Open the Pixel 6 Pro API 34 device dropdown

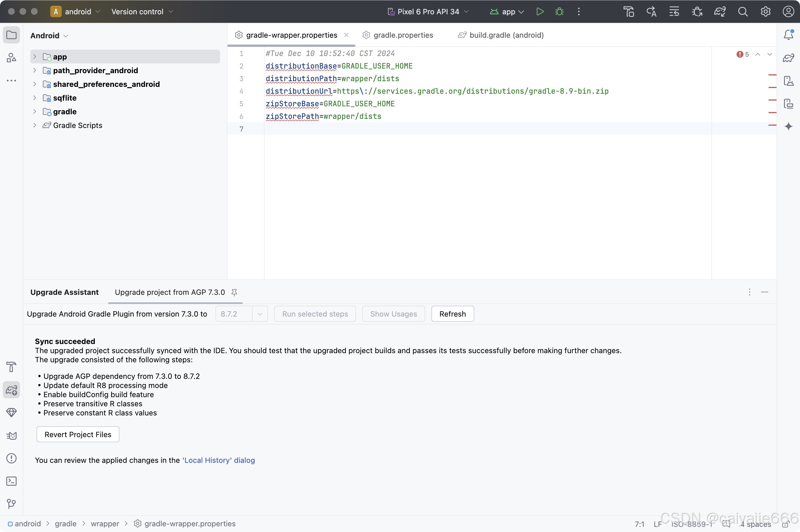tap(428, 11)
